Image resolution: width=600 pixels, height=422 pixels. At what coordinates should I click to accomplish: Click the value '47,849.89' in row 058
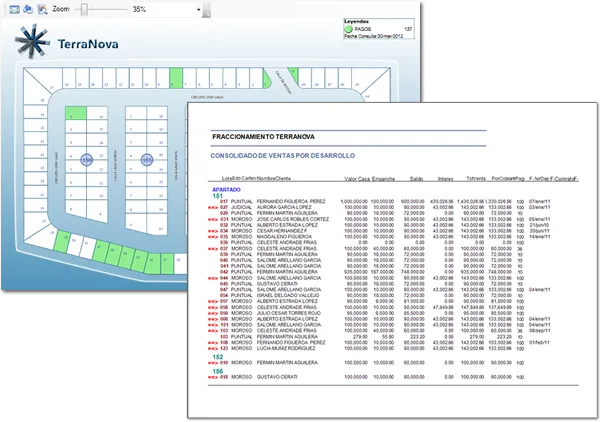tap(443, 307)
